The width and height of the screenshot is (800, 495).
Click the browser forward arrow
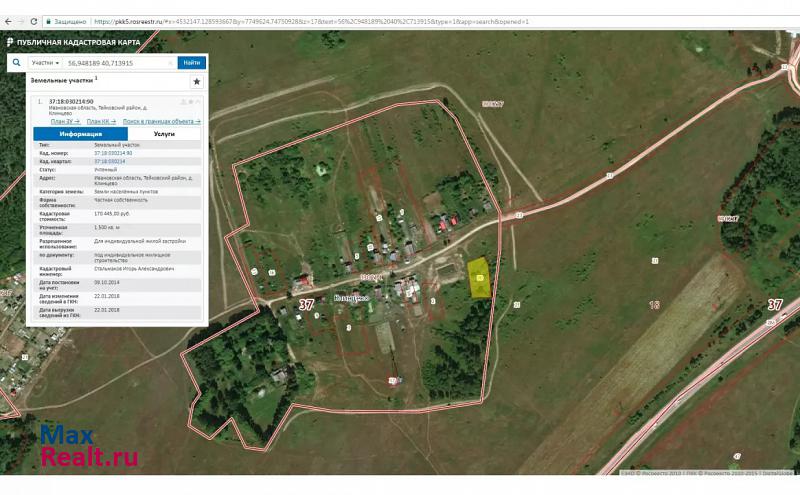(x=20, y=21)
